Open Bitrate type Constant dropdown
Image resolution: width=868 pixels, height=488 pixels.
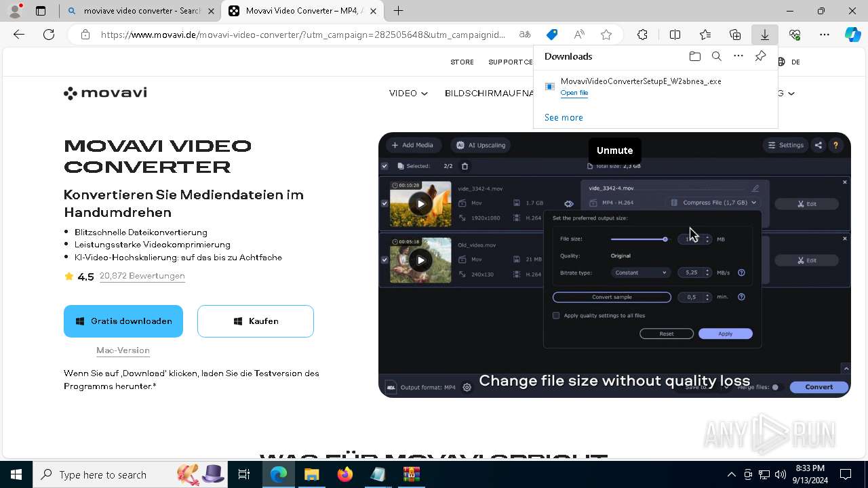640,272
